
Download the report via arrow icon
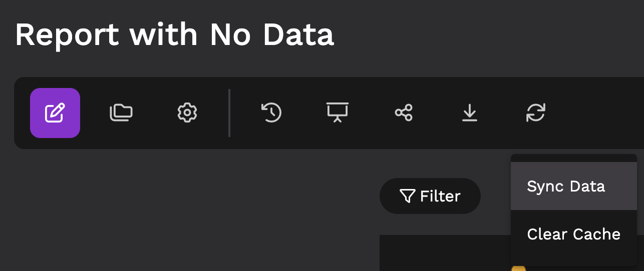469,113
